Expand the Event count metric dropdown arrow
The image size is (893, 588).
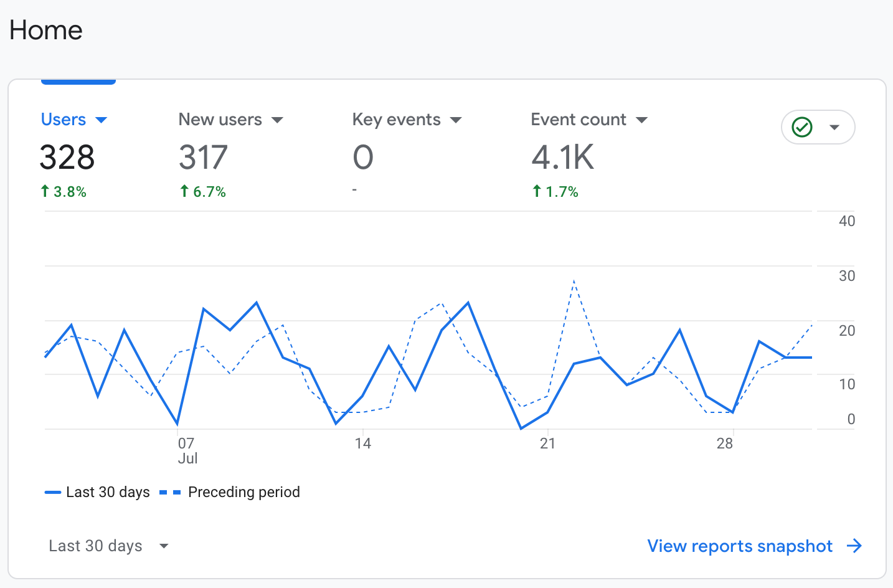pyautogui.click(x=641, y=120)
